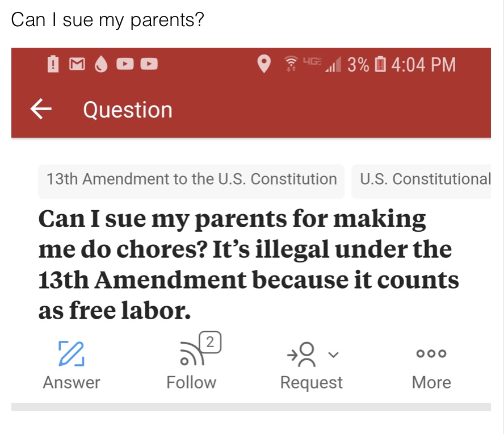Image resolution: width=504 pixels, height=434 pixels.
Task: Tap the Answer pencil icon
Action: click(72, 353)
